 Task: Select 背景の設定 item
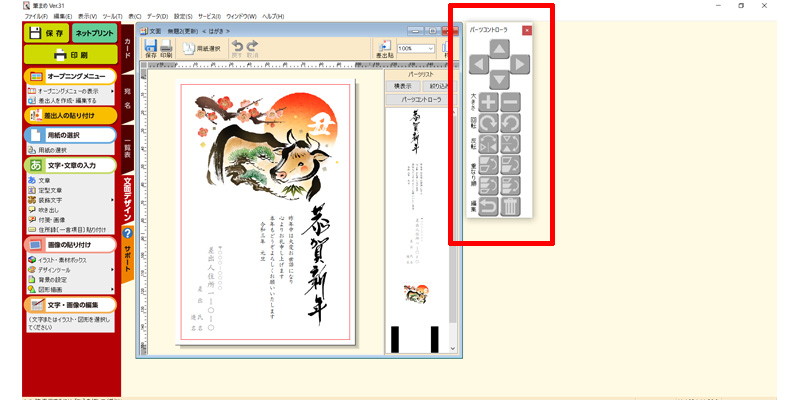(x=47, y=280)
